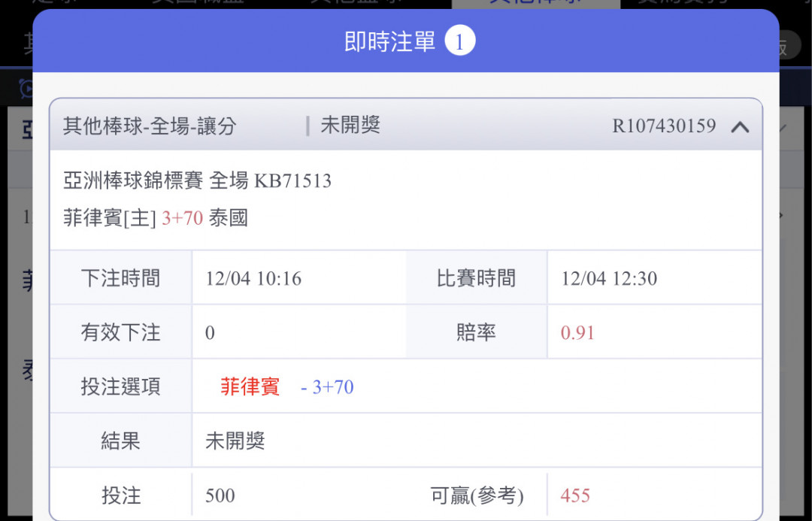This screenshot has height=521, width=812.
Task: Click the potential win amount 455
Action: pos(575,495)
